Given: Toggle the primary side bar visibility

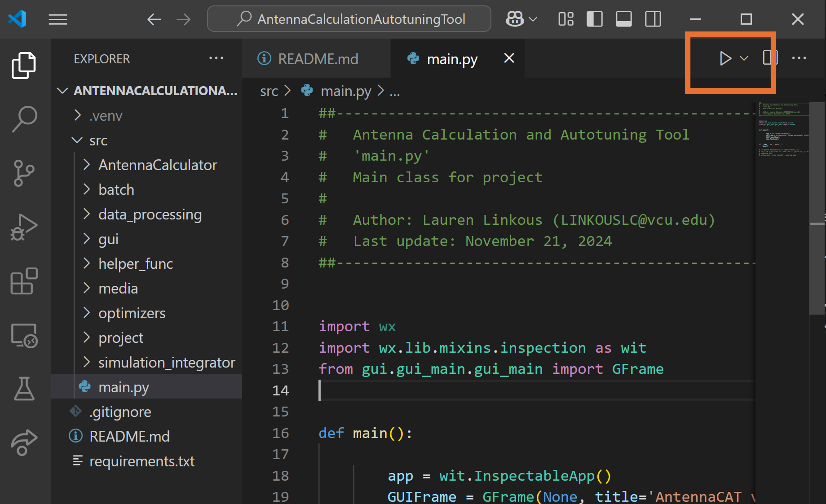Looking at the screenshot, I should (595, 19).
